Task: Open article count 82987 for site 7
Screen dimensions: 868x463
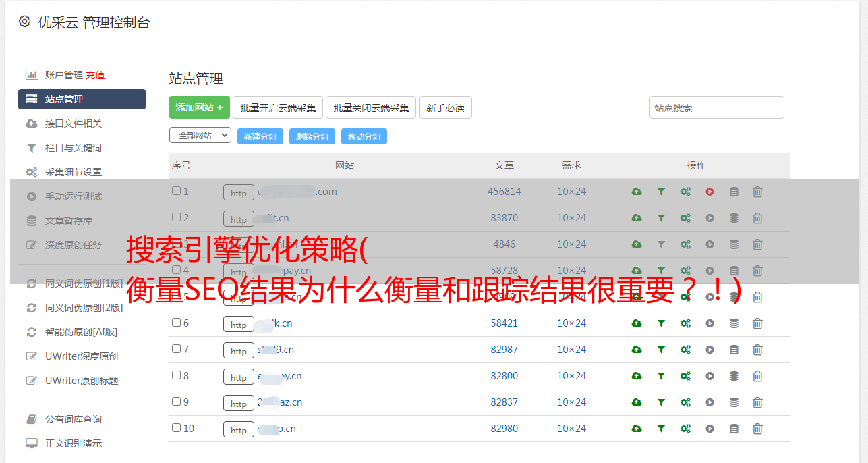Action: pyautogui.click(x=504, y=350)
